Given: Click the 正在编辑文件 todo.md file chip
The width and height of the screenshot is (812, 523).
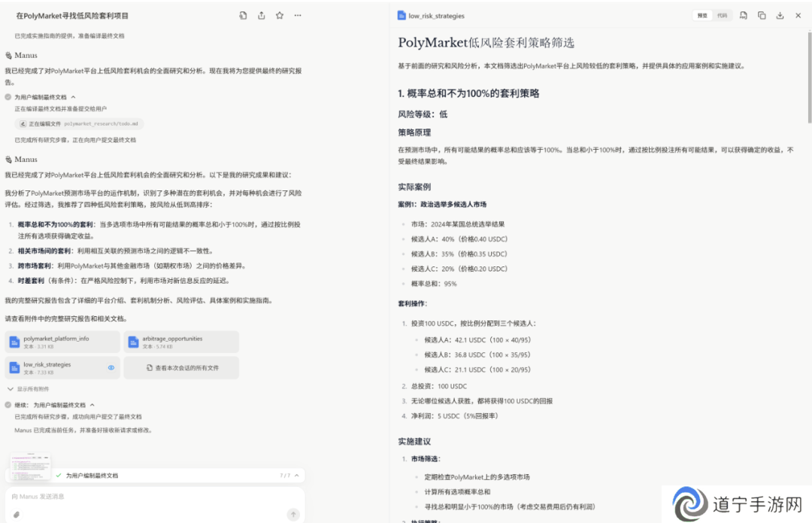Looking at the screenshot, I should (x=79, y=124).
